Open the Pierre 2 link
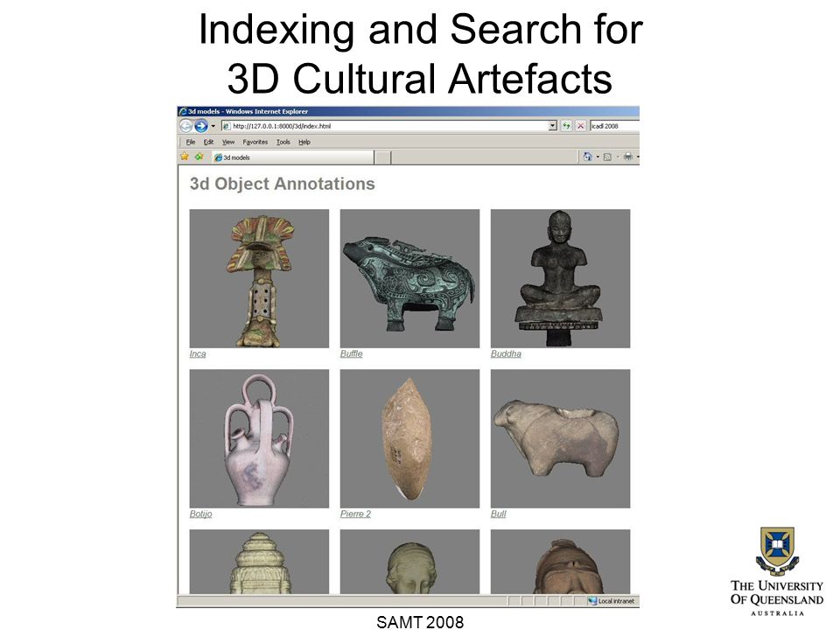This screenshot has height=630, width=840. 356,514
